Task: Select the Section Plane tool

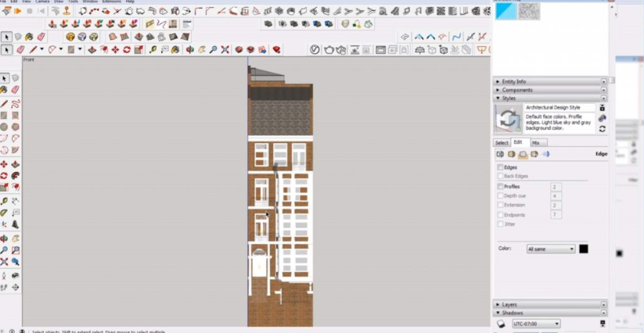Action: pyautogui.click(x=16, y=288)
